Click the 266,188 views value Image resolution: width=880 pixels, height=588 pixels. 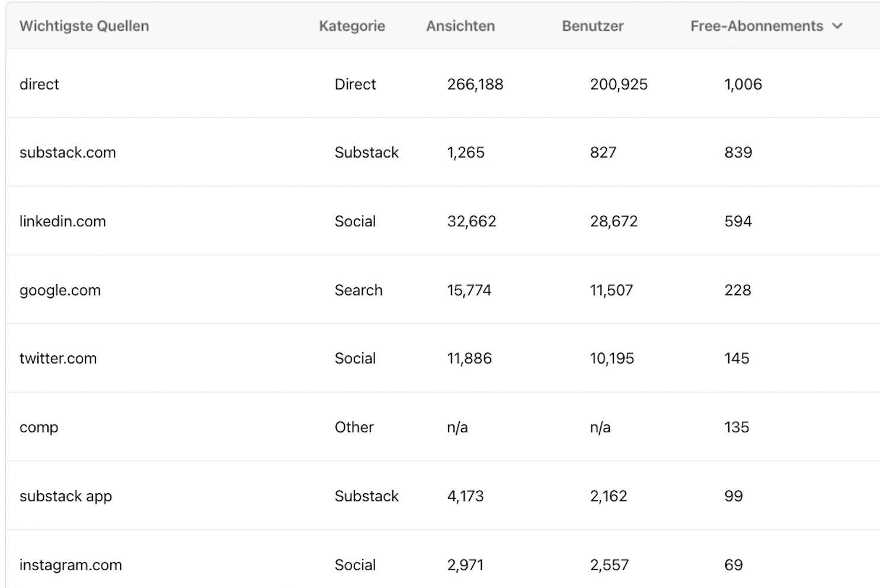click(x=475, y=84)
